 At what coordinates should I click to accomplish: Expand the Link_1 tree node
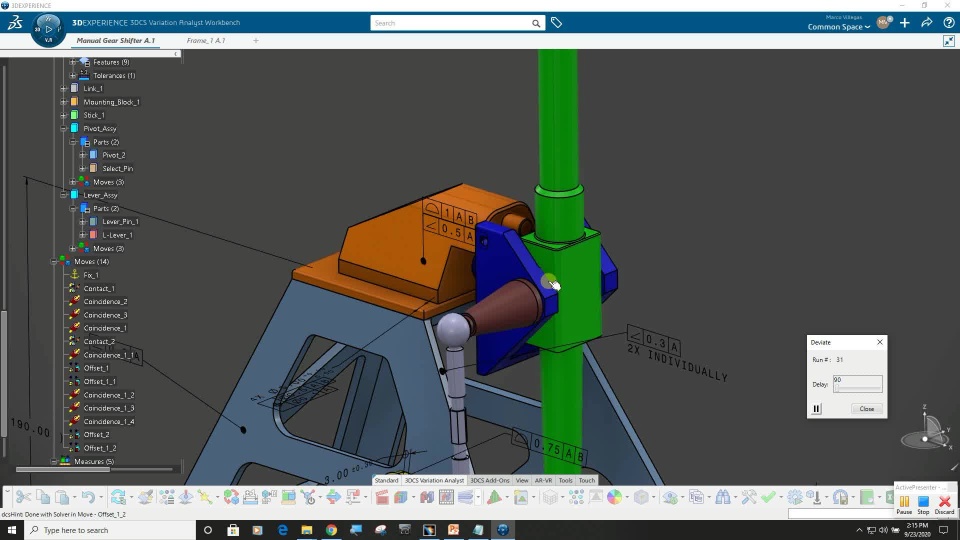pyautogui.click(x=64, y=89)
